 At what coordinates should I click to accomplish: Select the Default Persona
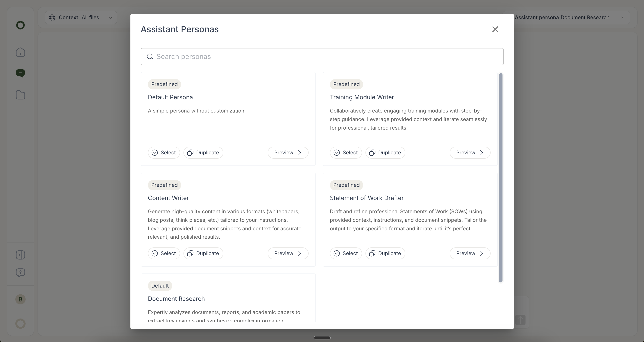coord(164,153)
